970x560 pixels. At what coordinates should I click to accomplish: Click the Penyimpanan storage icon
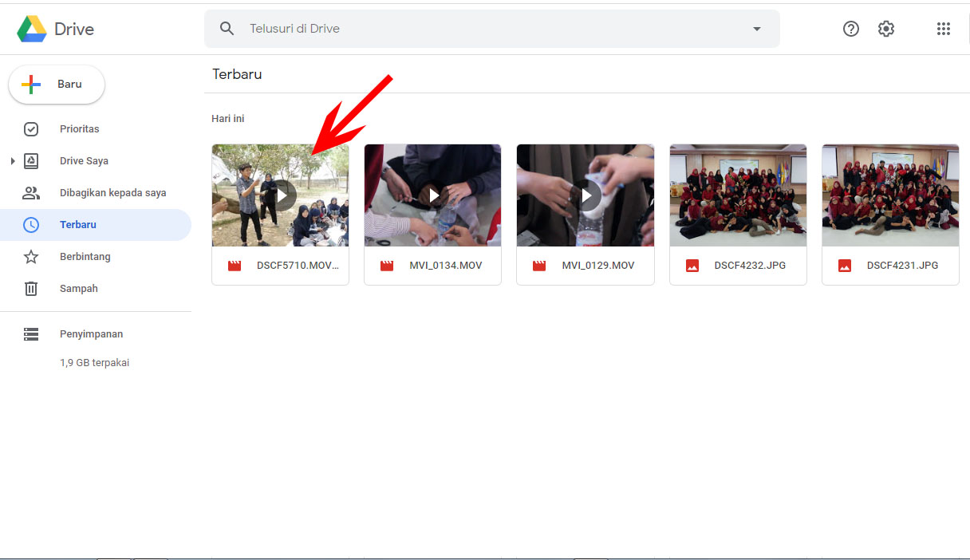pyautogui.click(x=31, y=334)
